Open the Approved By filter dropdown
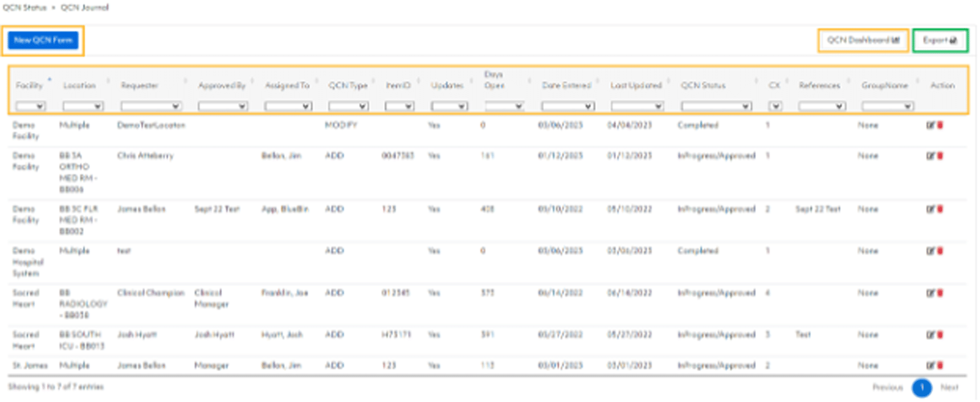Viewport: 980px width, 402px height. pos(222,106)
